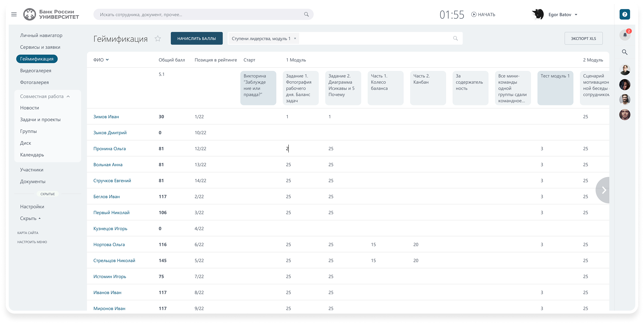Open Видеогалерея in the sidebar
This screenshot has width=644, height=324.
[36, 71]
